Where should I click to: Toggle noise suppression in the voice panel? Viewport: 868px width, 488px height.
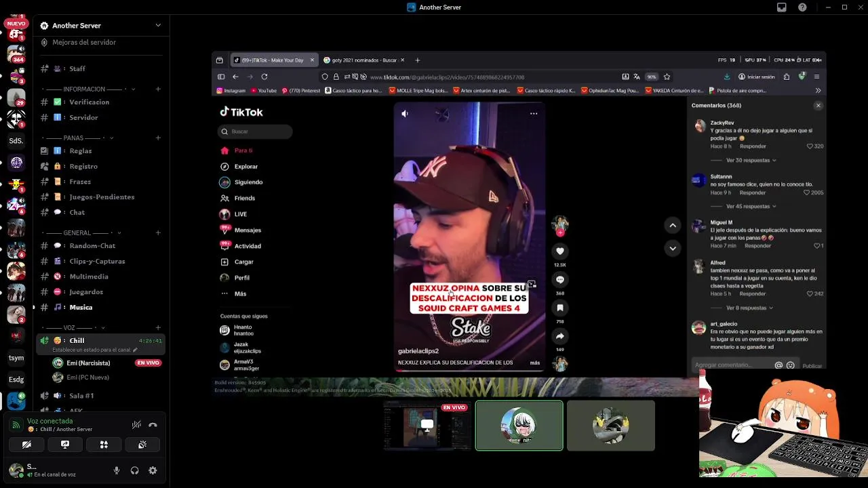pyautogui.click(x=136, y=425)
